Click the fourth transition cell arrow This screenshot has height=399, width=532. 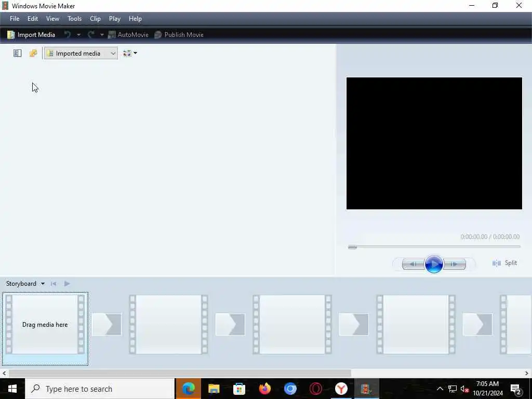[x=477, y=324]
